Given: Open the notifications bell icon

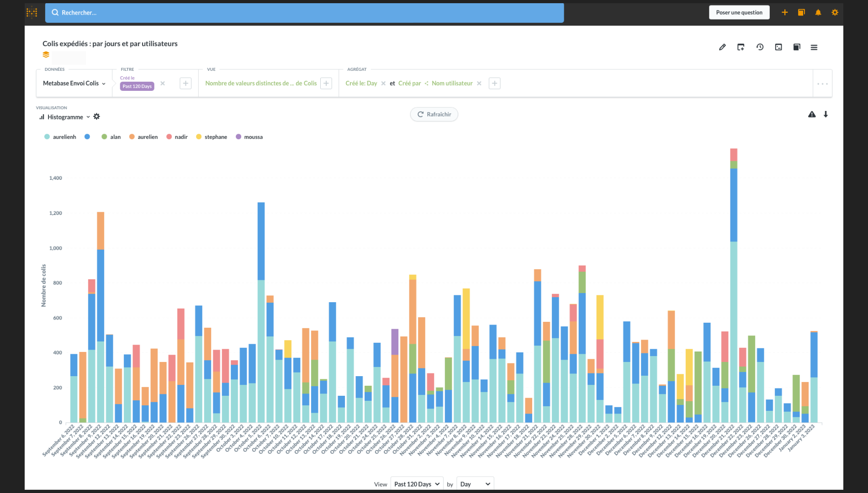Looking at the screenshot, I should 818,12.
